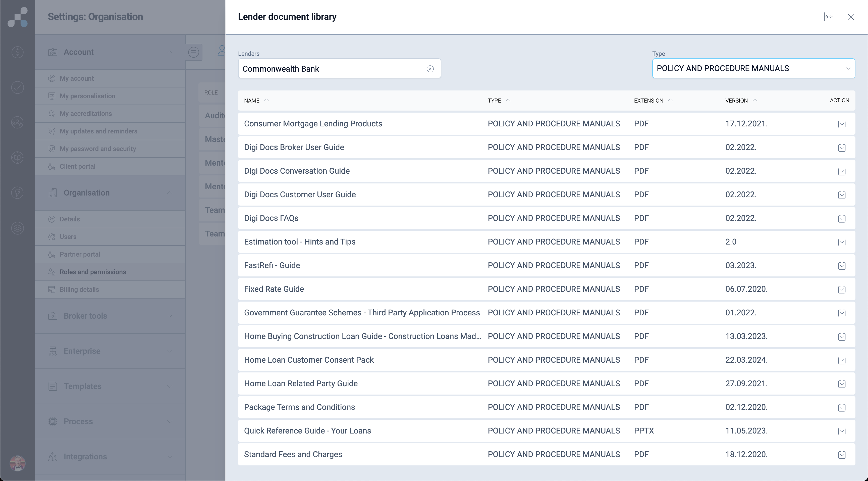Viewport: 868px width, 481px height.
Task: Click the Lenders input field
Action: tap(339, 69)
